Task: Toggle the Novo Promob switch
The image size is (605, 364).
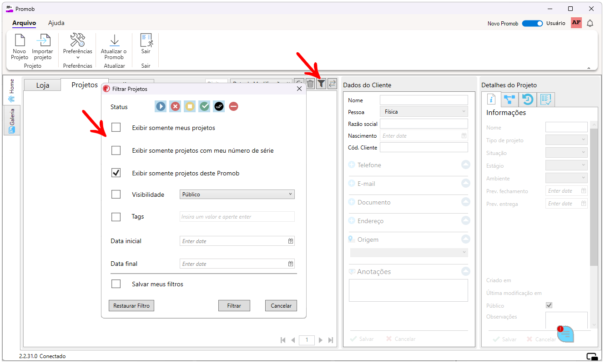Action: (x=532, y=23)
